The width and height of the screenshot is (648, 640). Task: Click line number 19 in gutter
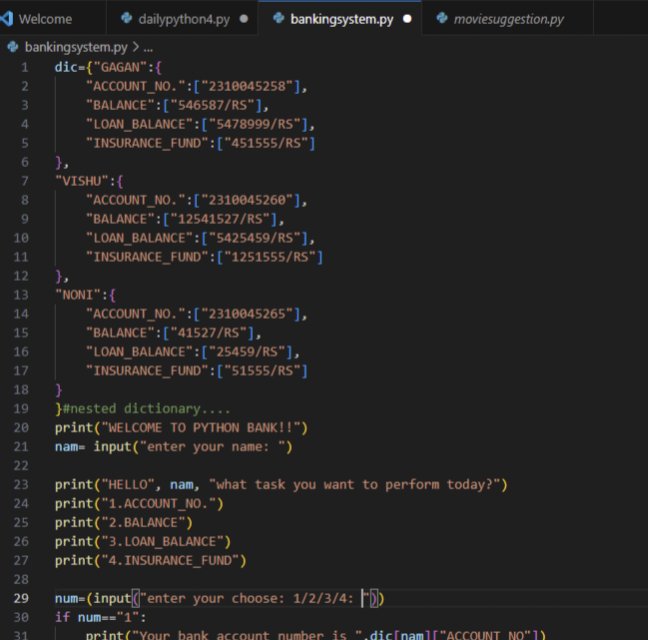[x=21, y=409]
